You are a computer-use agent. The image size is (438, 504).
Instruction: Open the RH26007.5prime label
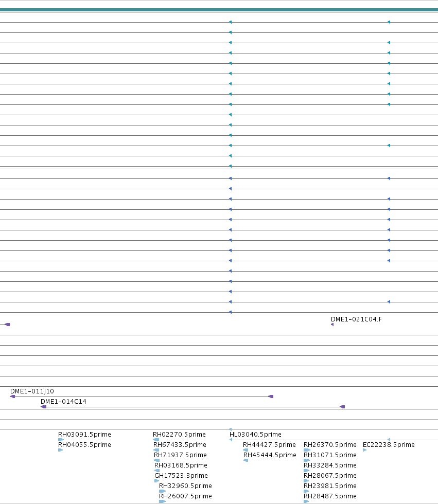pyautogui.click(x=186, y=496)
